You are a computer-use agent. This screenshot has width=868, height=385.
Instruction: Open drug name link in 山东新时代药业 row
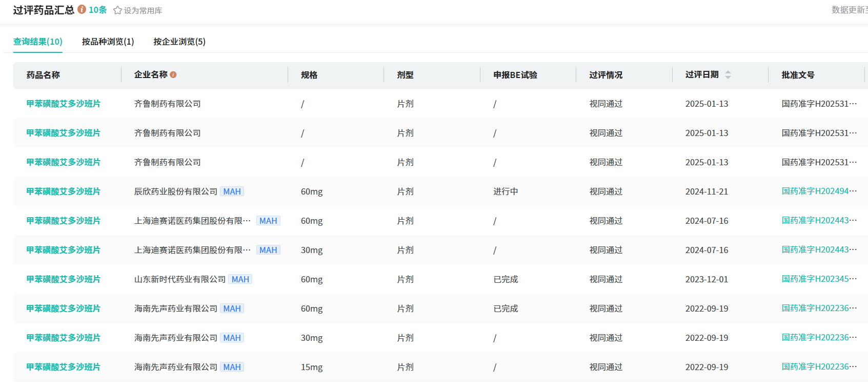63,279
